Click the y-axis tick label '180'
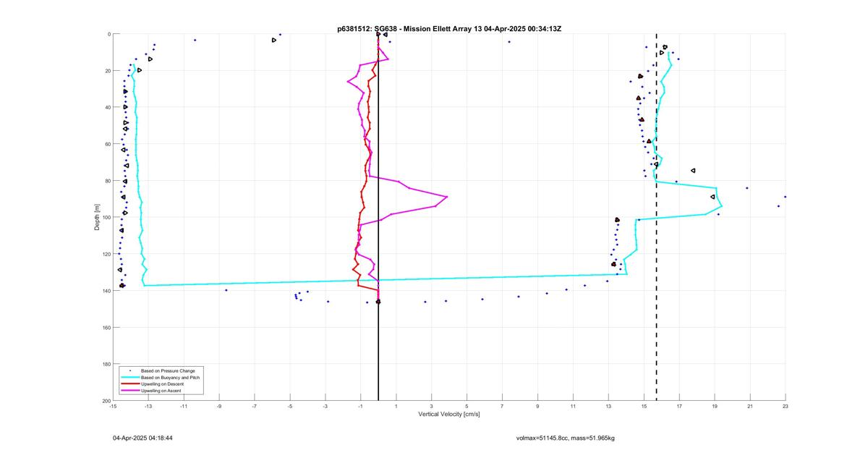The image size is (868, 450). 106,364
